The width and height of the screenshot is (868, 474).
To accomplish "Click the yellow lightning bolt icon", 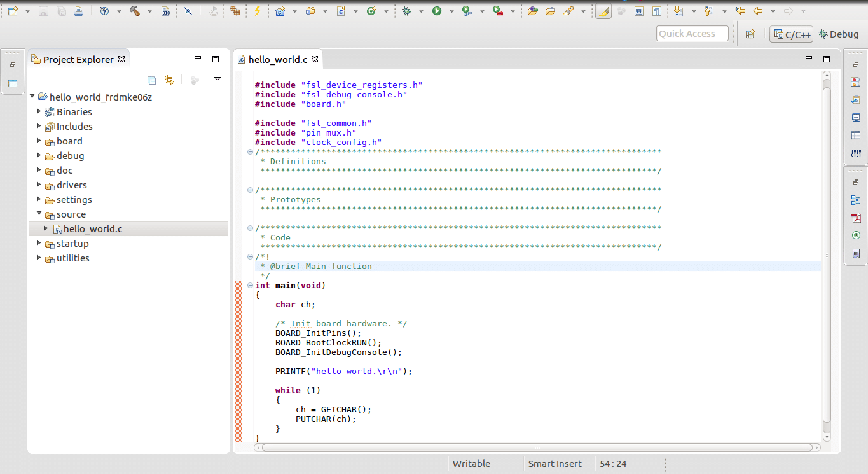I will tap(257, 11).
